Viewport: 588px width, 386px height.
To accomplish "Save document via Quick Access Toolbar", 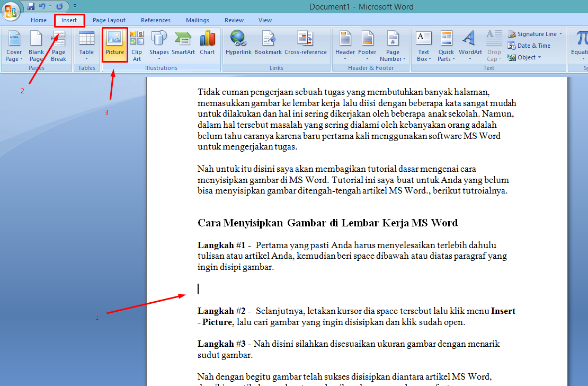I will coord(31,6).
